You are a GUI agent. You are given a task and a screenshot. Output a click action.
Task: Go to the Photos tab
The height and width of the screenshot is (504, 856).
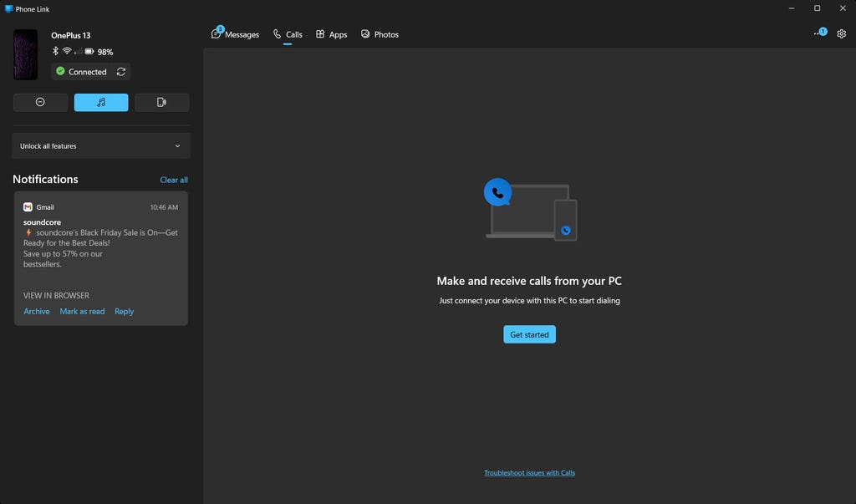(x=380, y=34)
